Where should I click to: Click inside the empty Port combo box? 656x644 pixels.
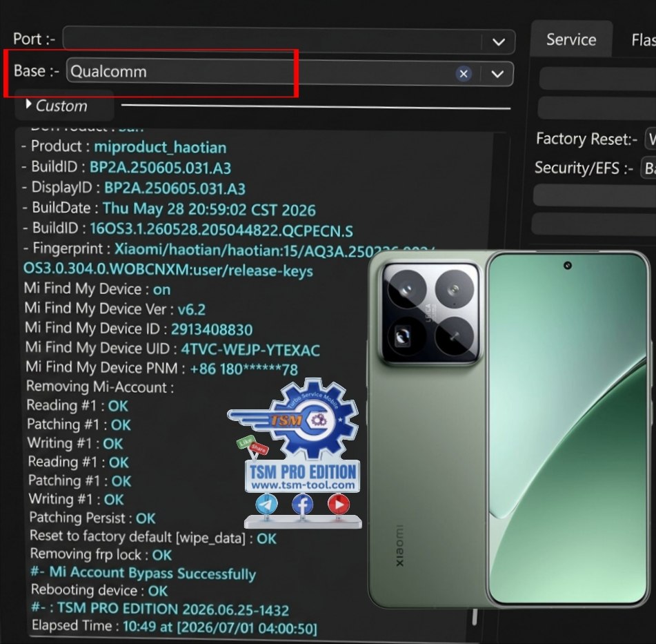point(288,41)
